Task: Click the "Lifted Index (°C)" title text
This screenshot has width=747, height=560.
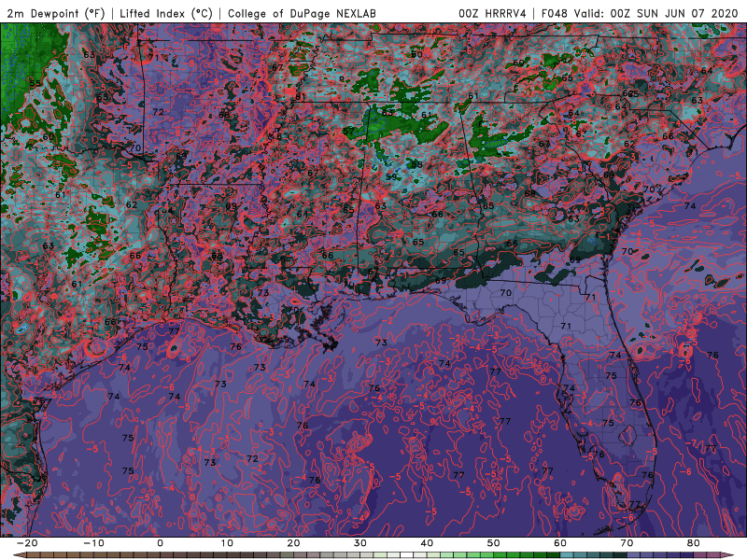Action: (x=166, y=13)
